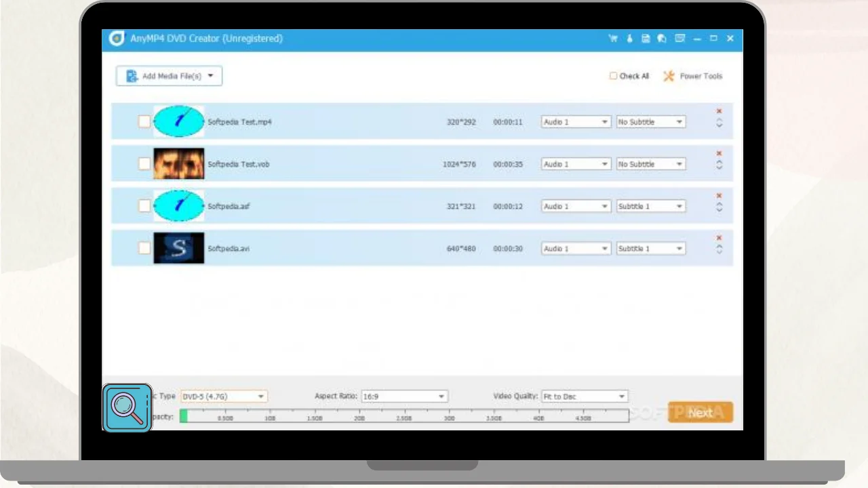Image resolution: width=868 pixels, height=488 pixels.
Task: Click the shopping cart purchase icon
Action: (613, 39)
